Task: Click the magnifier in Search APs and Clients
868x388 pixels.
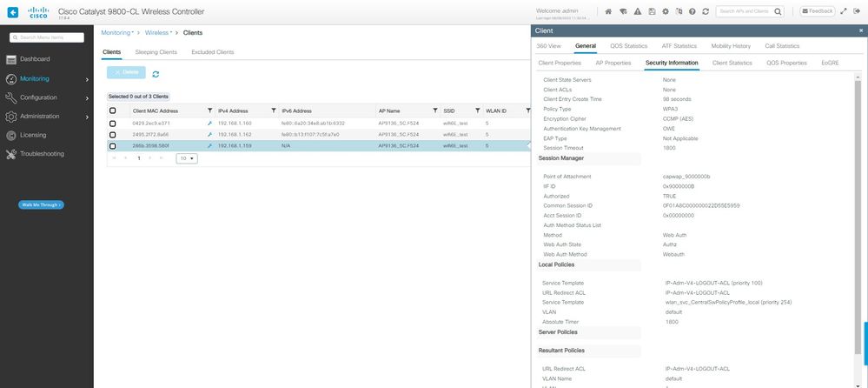Action: 778,11
